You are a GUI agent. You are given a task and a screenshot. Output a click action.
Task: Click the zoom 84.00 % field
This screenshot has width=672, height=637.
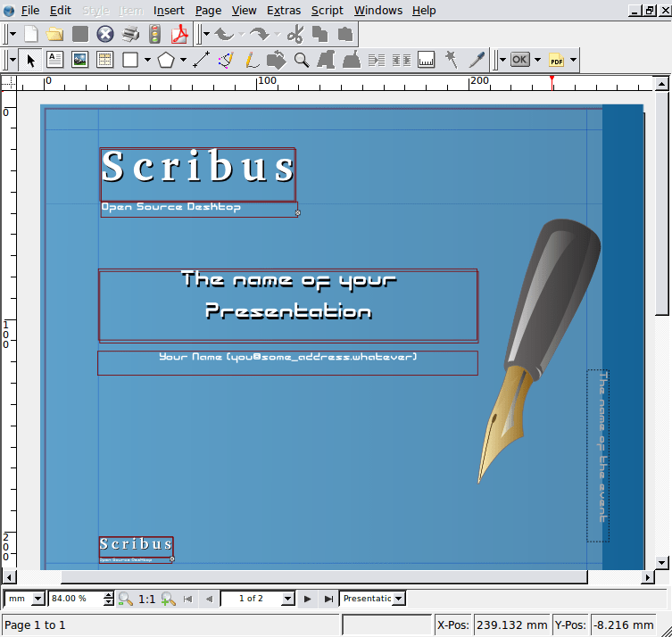pos(76,599)
